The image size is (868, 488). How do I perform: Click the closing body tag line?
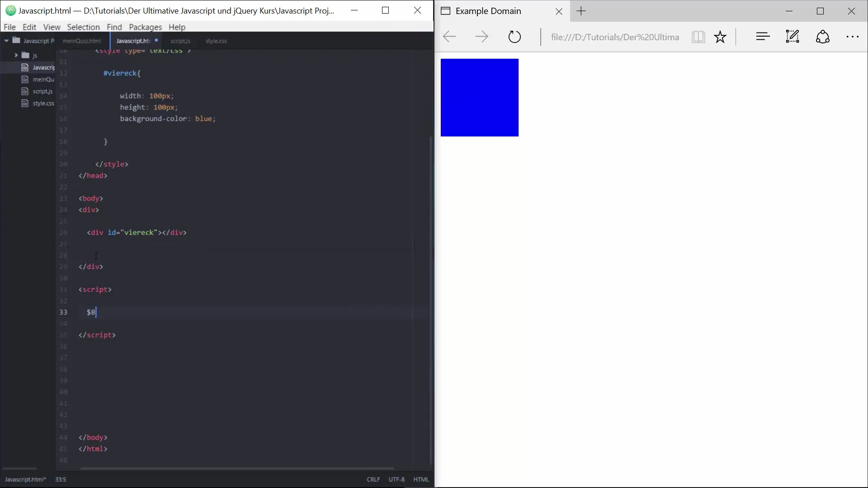[x=93, y=438]
